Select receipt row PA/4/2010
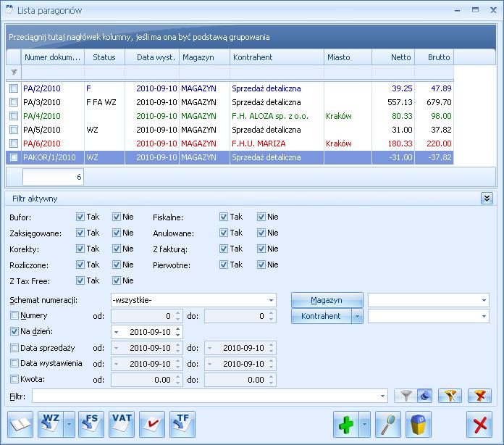This screenshot has height=445, width=504. tap(230, 116)
